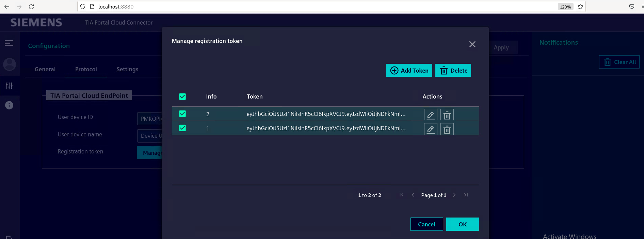The width and height of the screenshot is (644, 239).
Task: Click the Manage registration token button behind the dialog
Action: pos(150,153)
